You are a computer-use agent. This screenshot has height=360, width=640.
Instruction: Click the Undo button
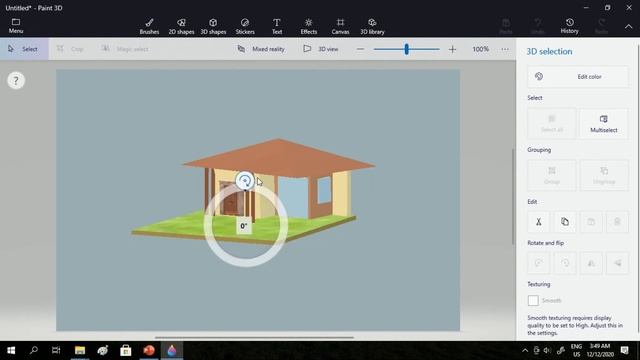538,26
